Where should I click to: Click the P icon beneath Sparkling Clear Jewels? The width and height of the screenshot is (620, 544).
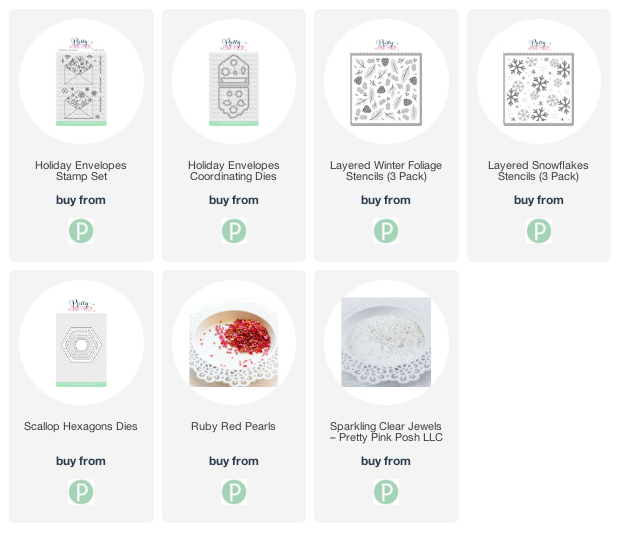pos(386,492)
